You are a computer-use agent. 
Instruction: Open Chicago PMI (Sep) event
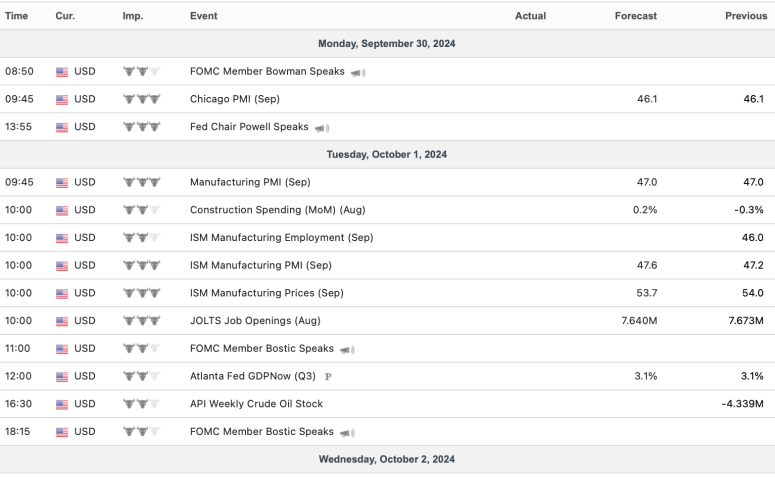235,99
